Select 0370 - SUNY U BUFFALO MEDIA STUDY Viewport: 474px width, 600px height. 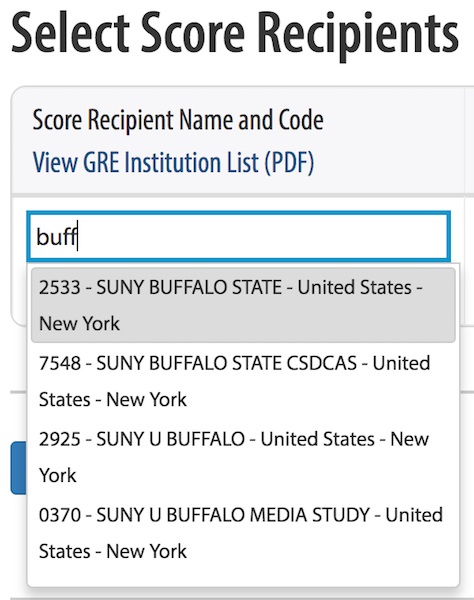(243, 533)
